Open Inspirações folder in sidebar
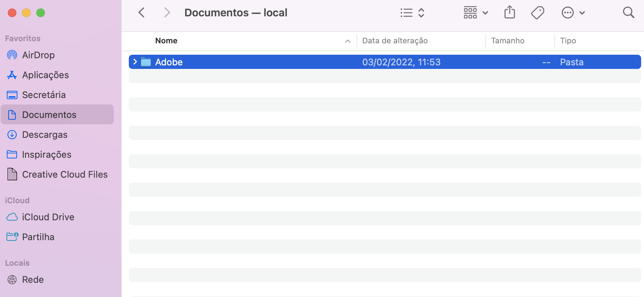The height and width of the screenshot is (297, 644). [x=57, y=155]
